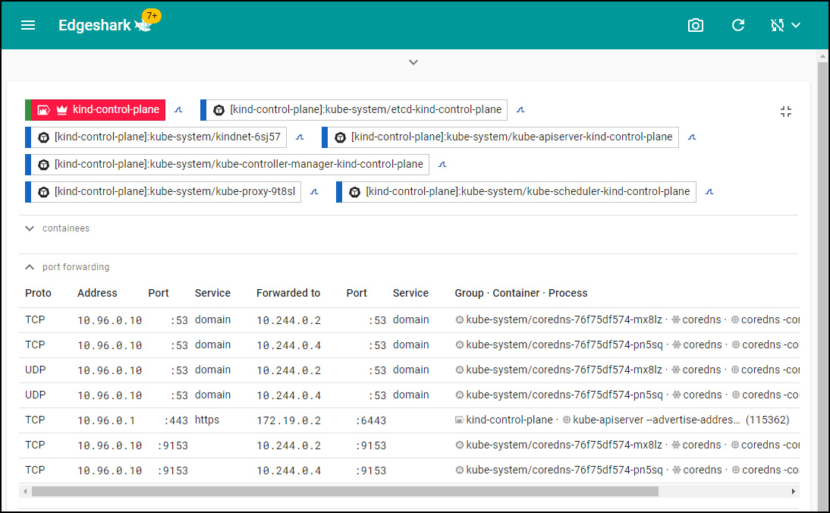Start capture on kube-proxy-9t8sl shark fin
The height and width of the screenshot is (513, 830).
pos(314,192)
